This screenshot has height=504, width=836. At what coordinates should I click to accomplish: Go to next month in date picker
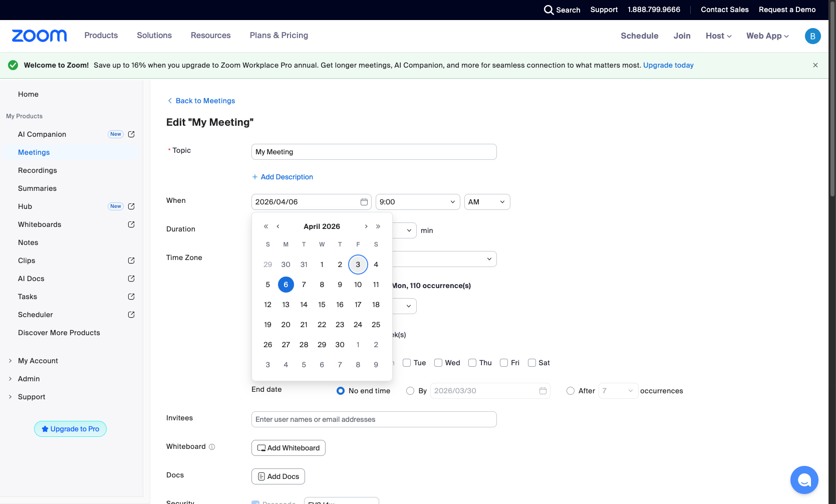[366, 226]
